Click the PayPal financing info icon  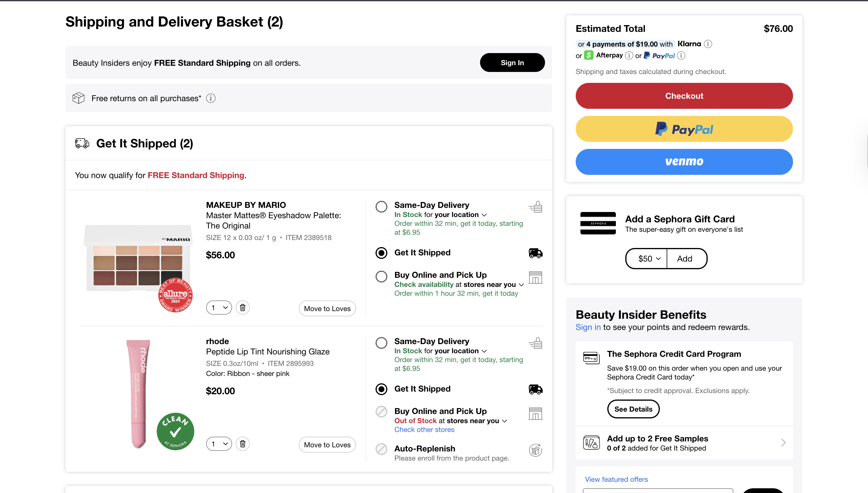pos(681,55)
